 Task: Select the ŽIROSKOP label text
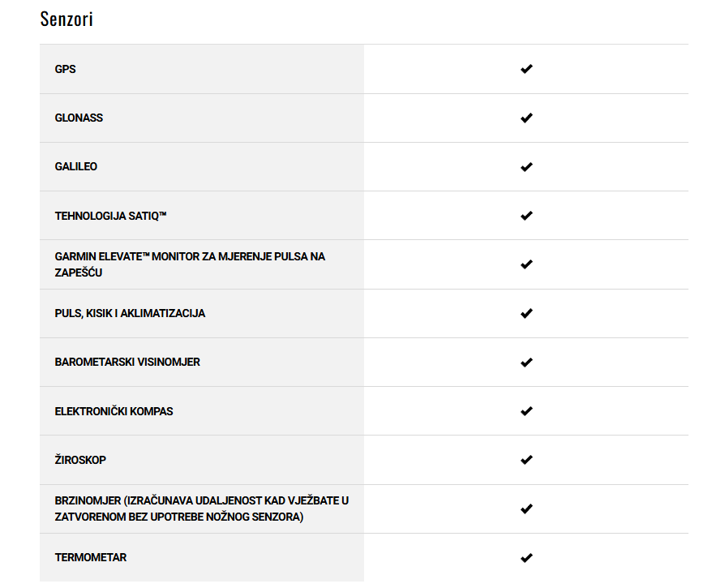coord(80,460)
